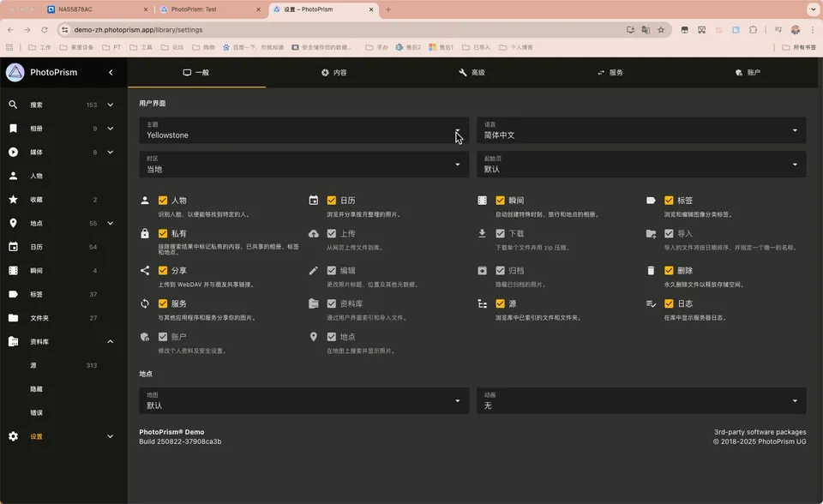Screen dimensions: 823x504
Task: Open Places via map pin icon in sidebar
Action: [x=13, y=224]
